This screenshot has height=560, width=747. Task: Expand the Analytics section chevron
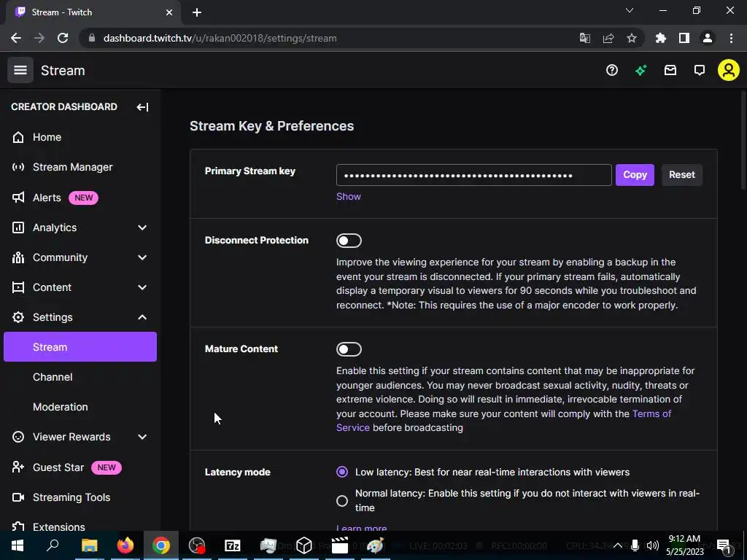point(142,227)
